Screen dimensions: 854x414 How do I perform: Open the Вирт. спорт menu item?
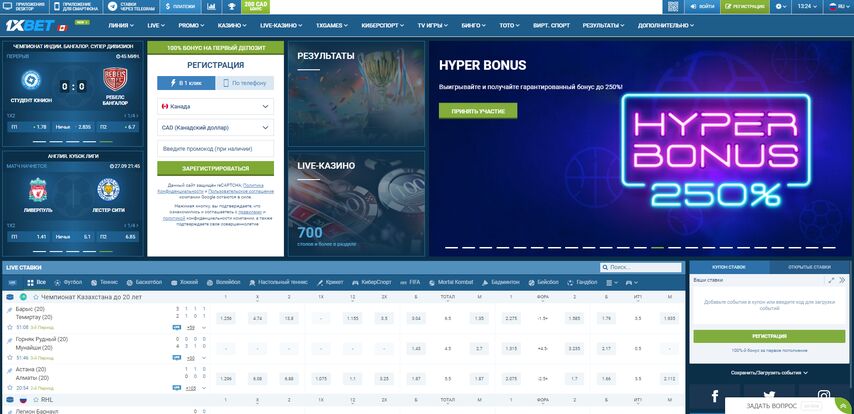point(551,25)
